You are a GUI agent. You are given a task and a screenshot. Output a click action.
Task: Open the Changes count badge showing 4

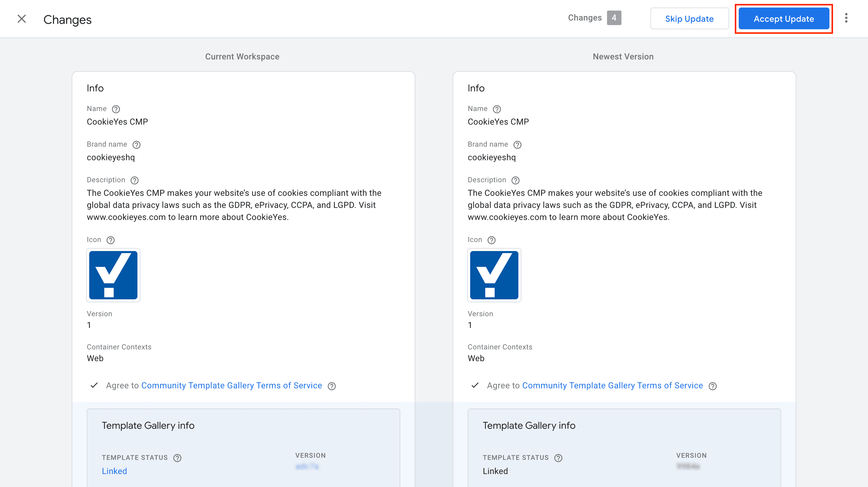coord(614,18)
